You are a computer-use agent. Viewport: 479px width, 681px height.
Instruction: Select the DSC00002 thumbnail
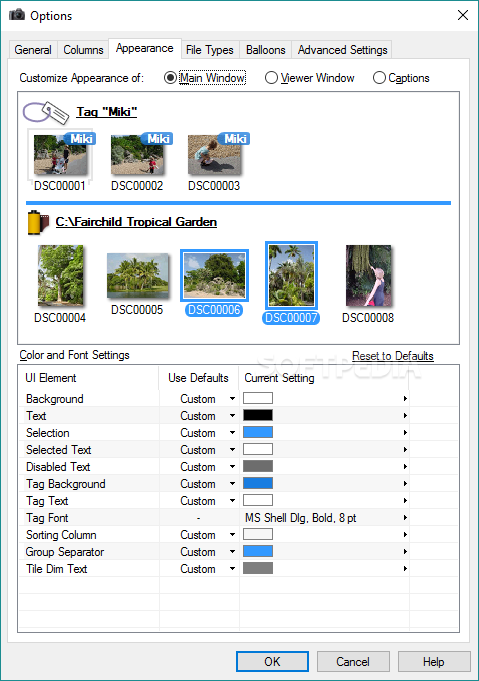(x=137, y=155)
